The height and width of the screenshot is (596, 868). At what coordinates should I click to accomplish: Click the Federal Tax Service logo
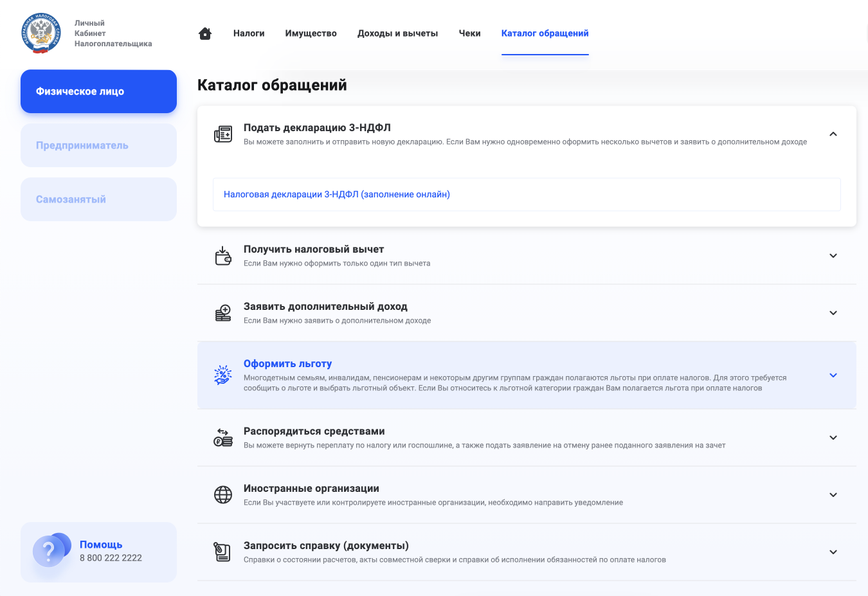coord(41,33)
